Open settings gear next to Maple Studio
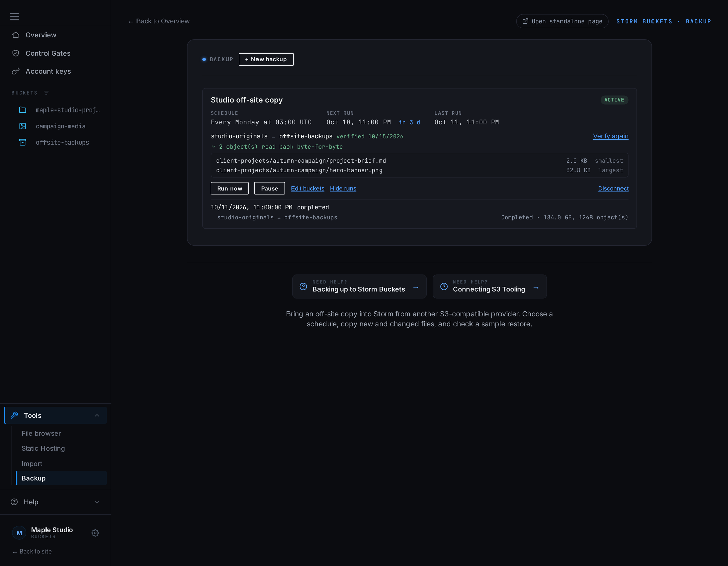Image resolution: width=728 pixels, height=566 pixels. [95, 533]
